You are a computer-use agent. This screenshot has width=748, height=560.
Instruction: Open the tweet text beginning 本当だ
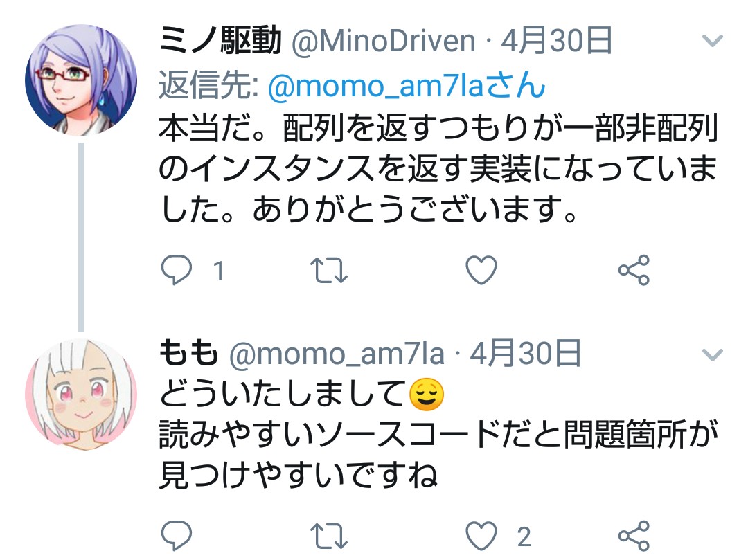438,169
